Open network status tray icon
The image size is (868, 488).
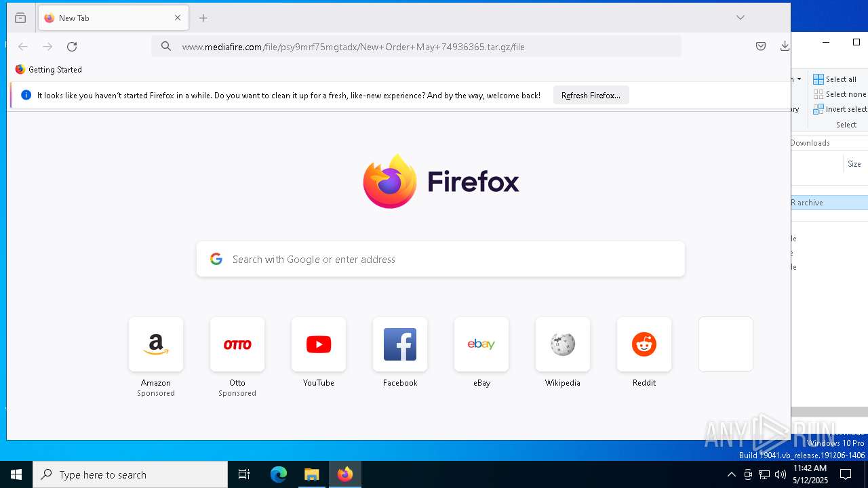(764, 474)
